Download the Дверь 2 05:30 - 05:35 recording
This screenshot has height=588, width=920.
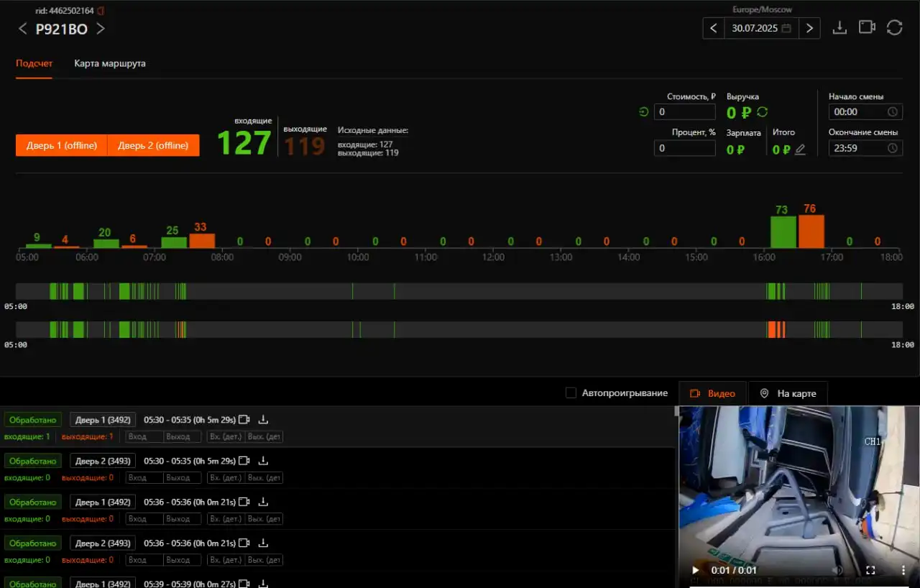[x=263, y=461]
